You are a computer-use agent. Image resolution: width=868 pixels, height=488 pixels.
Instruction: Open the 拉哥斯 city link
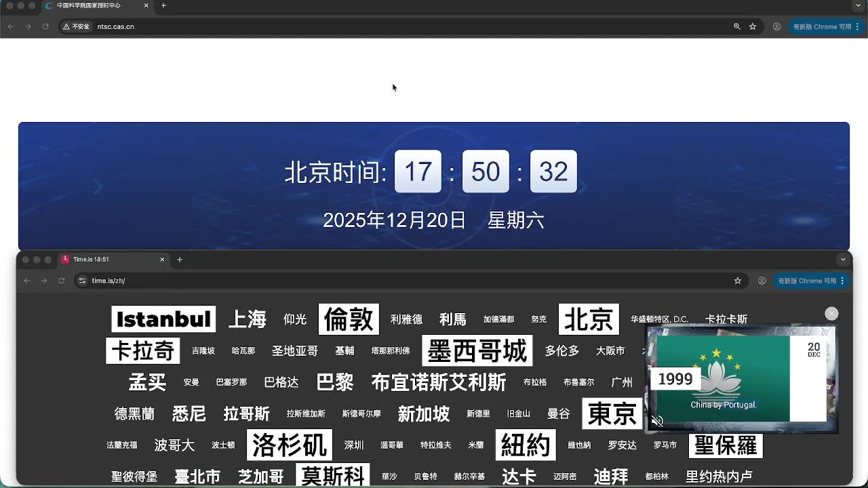click(x=247, y=414)
